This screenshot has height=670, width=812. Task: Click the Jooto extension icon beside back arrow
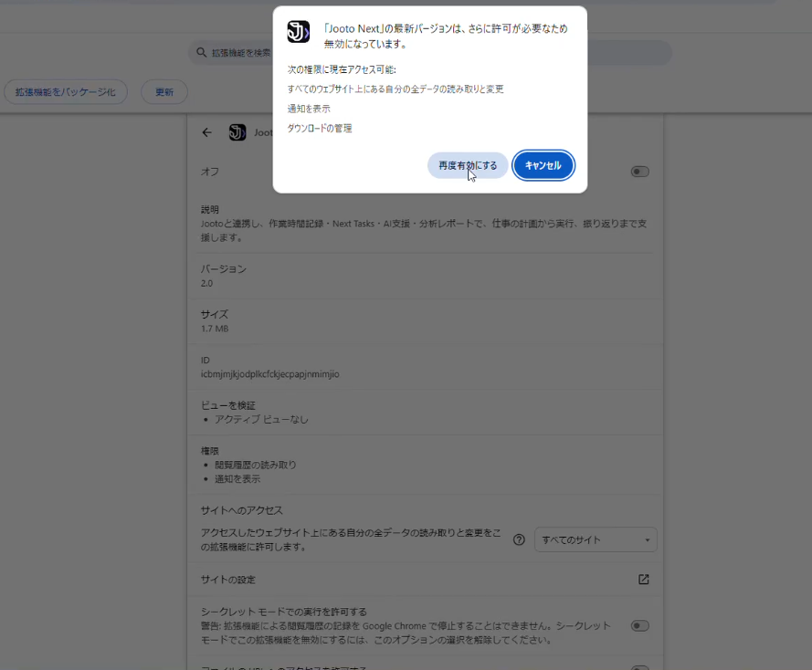coord(237,132)
